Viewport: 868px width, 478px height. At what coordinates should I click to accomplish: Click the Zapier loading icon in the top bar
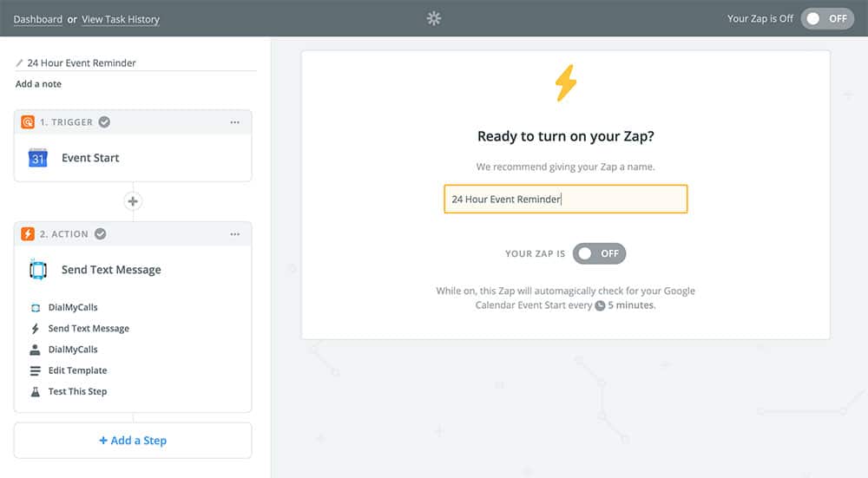pos(434,18)
